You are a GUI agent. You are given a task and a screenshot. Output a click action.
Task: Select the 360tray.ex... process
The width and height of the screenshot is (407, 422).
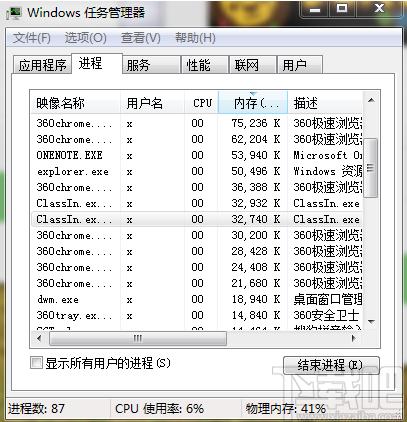[x=197, y=315]
